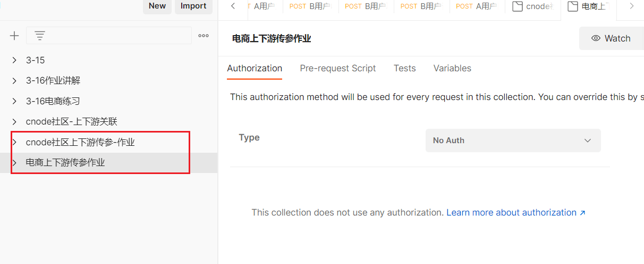644x264 pixels.
Task: Click the filter icon in sidebar search
Action: point(40,36)
